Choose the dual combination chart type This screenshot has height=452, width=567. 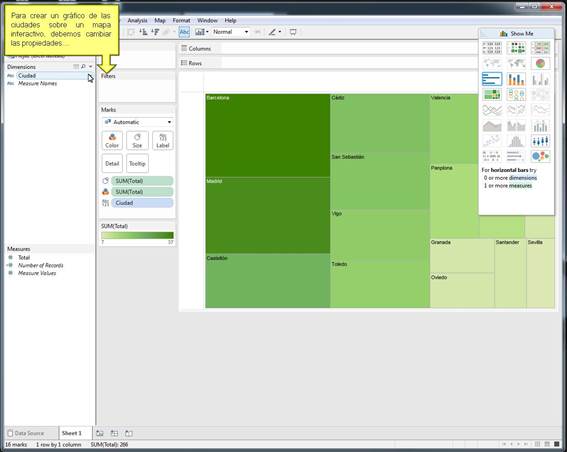[x=540, y=126]
